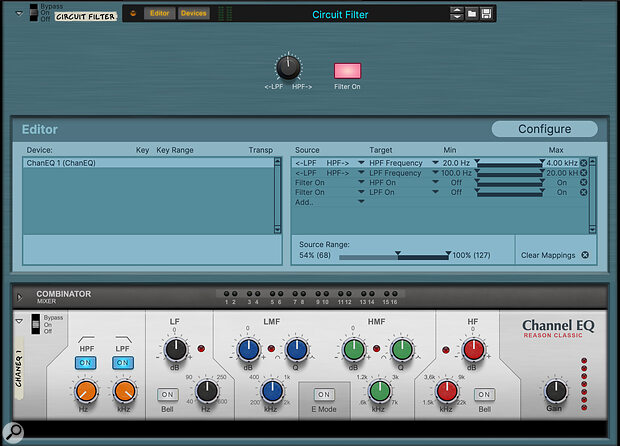Collapse the ChanEQ 1 device triangle
Viewport: 620px width, 446px height.
19,321
